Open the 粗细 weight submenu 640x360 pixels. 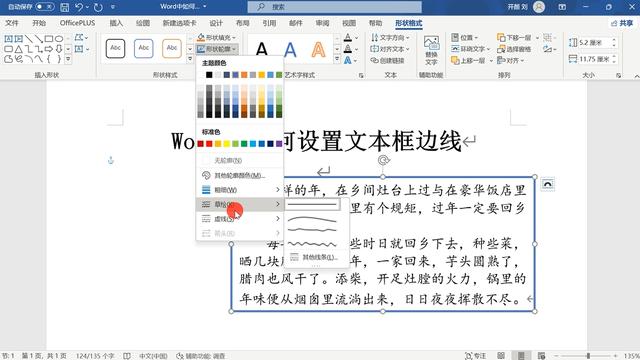point(240,190)
